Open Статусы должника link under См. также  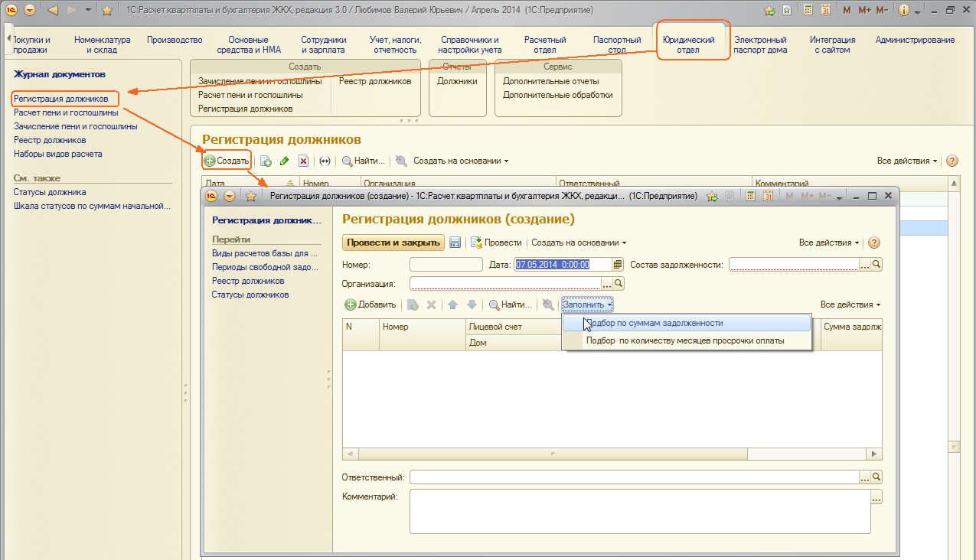[x=50, y=192]
